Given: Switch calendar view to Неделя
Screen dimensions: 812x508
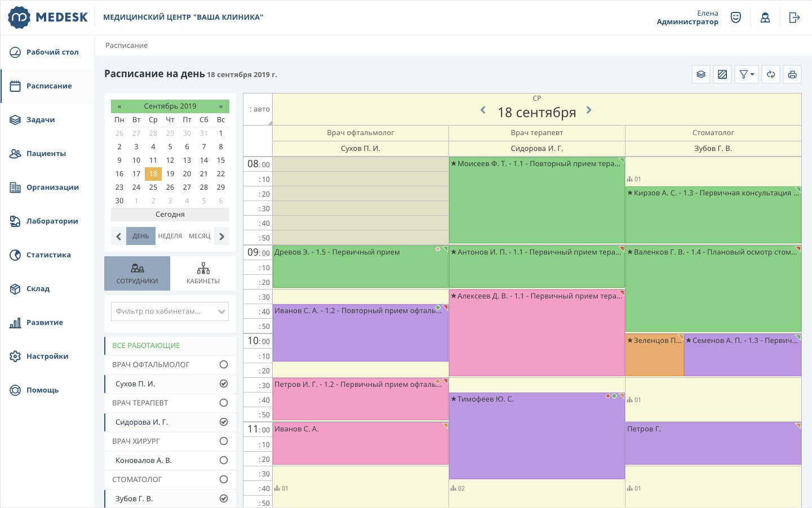Looking at the screenshot, I should (x=170, y=237).
